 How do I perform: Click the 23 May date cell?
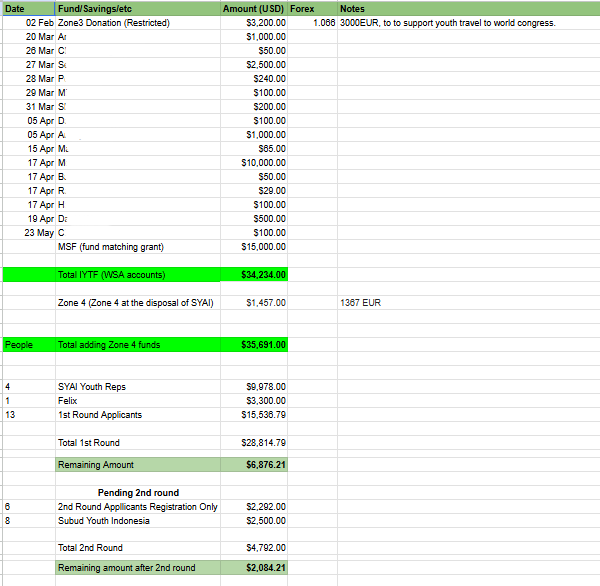[x=29, y=233]
